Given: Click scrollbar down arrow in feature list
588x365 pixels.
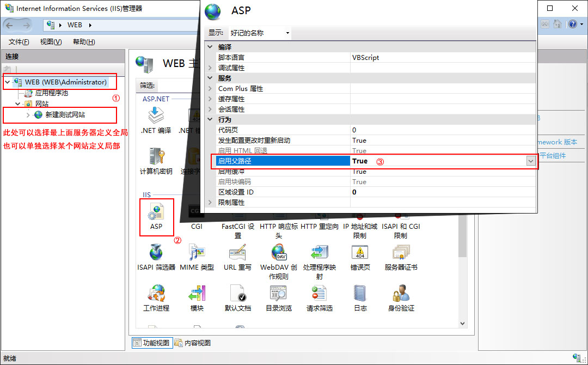Looking at the screenshot, I should 462,324.
